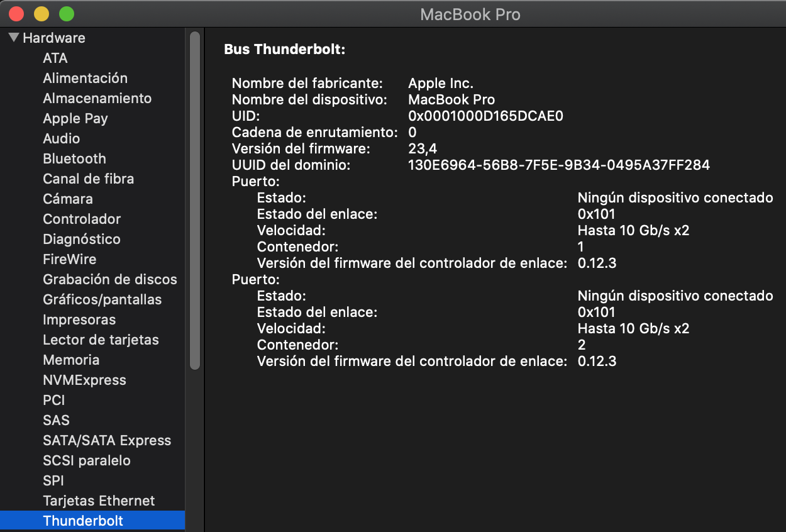Open Diagnóstico section

(82, 239)
